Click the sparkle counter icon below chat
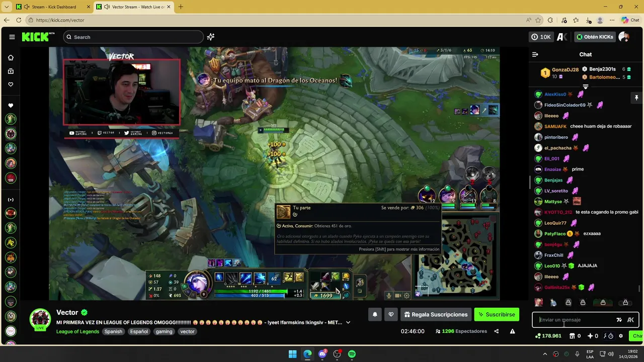Image resolution: width=644 pixels, height=362 pixels. (x=590, y=336)
